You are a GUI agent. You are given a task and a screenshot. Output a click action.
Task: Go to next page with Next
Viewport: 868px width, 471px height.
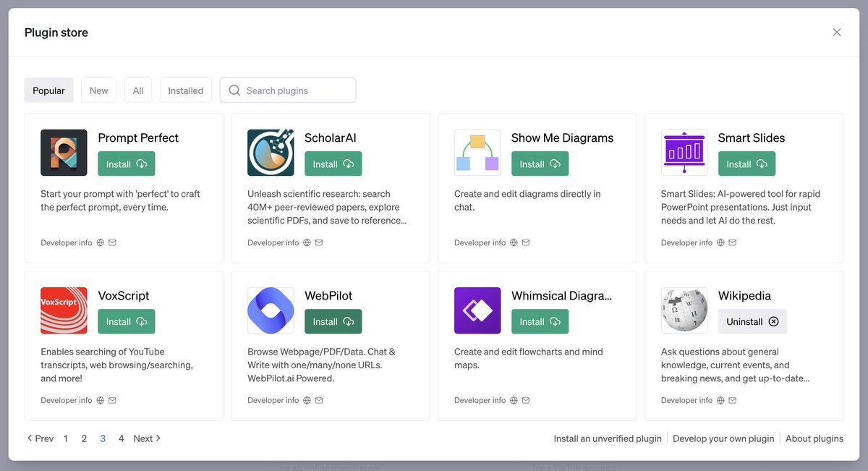pyautogui.click(x=148, y=438)
